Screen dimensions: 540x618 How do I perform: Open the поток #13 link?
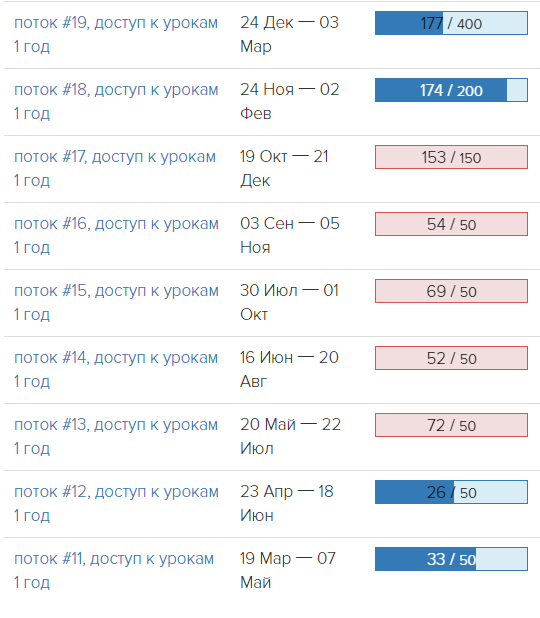click(116, 436)
